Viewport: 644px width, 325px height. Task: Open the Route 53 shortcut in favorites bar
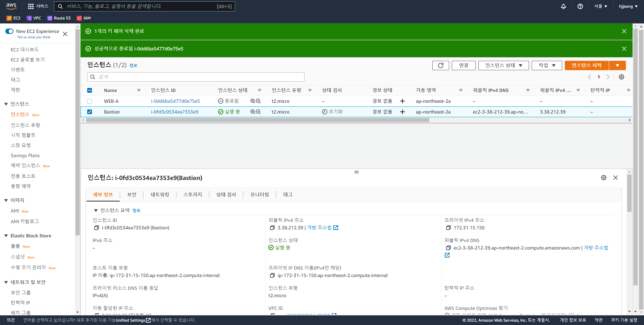[x=59, y=18]
